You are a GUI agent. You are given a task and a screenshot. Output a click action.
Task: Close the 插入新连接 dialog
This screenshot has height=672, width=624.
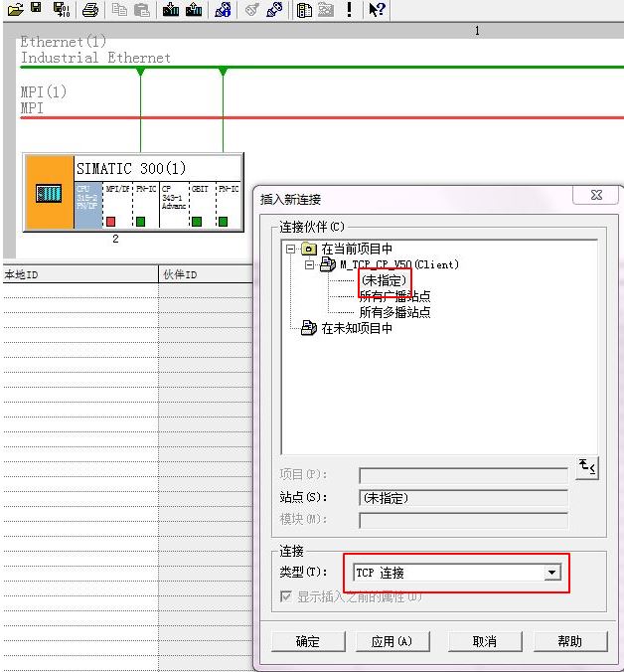[596, 195]
